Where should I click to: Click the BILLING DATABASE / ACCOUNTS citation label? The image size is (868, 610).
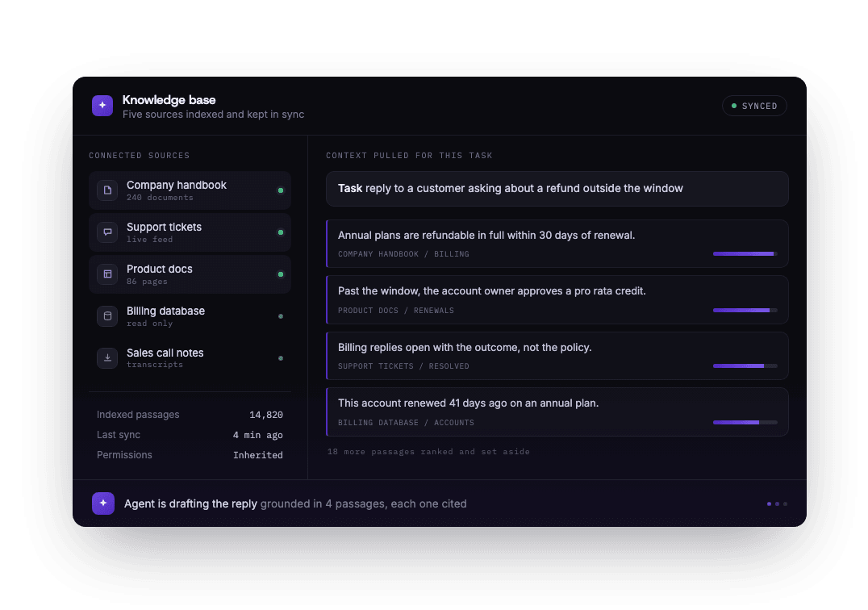[x=406, y=422]
